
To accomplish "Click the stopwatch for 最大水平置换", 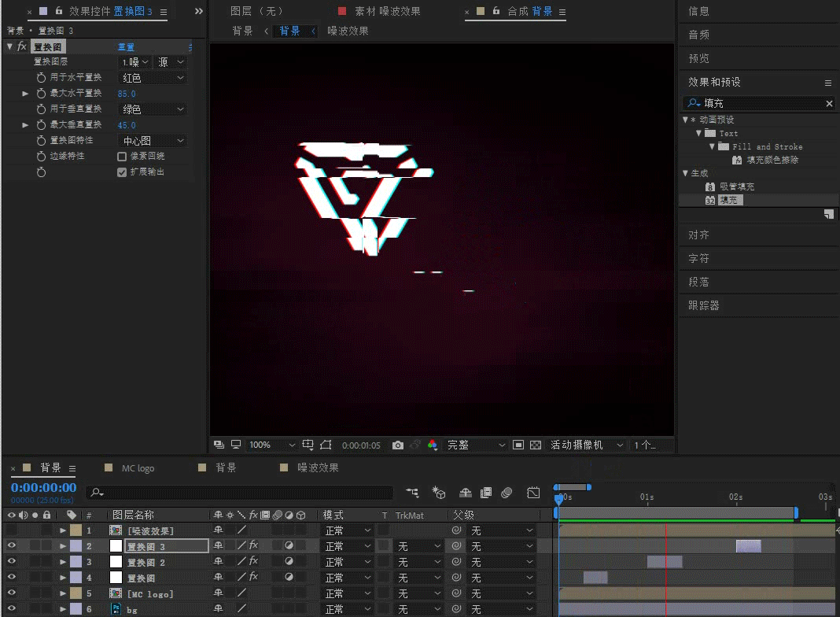I will [42, 93].
